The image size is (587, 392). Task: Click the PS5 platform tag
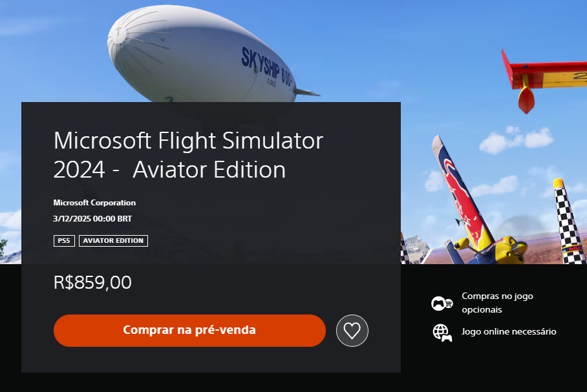[64, 240]
